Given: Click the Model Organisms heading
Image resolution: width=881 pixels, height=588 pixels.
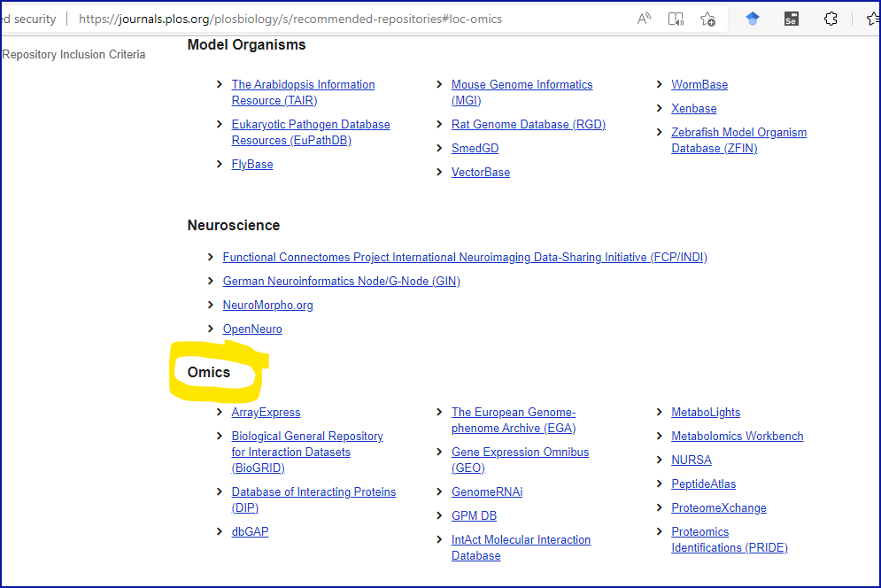Looking at the screenshot, I should tap(246, 45).
